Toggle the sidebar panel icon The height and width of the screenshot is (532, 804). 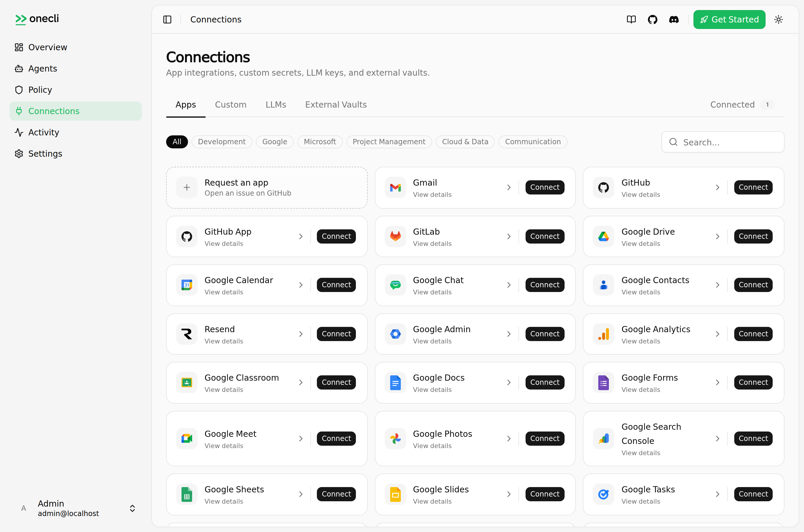tap(167, 19)
